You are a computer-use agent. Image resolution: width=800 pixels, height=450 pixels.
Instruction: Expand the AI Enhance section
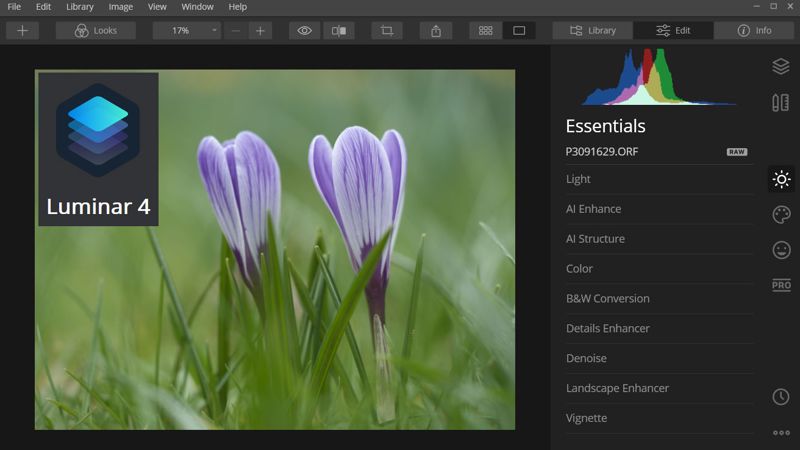tap(659, 209)
